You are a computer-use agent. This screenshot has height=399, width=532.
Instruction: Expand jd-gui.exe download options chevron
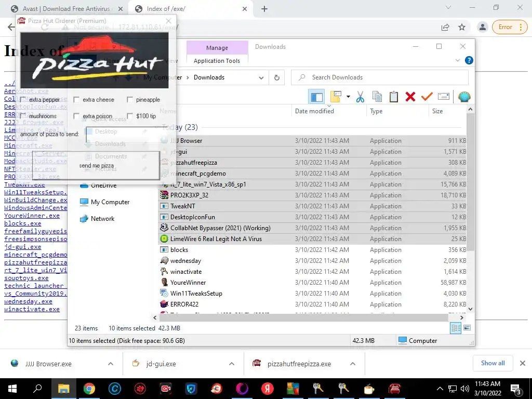point(232,364)
